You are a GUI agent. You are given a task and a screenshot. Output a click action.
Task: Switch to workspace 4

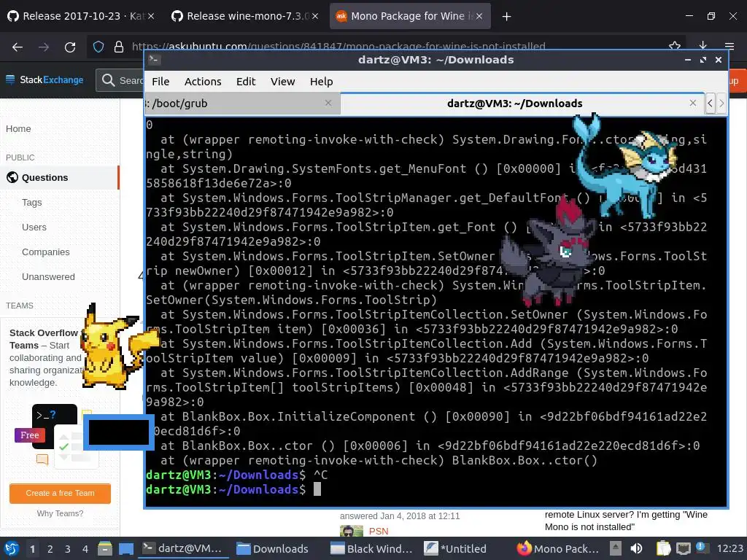[x=85, y=548]
